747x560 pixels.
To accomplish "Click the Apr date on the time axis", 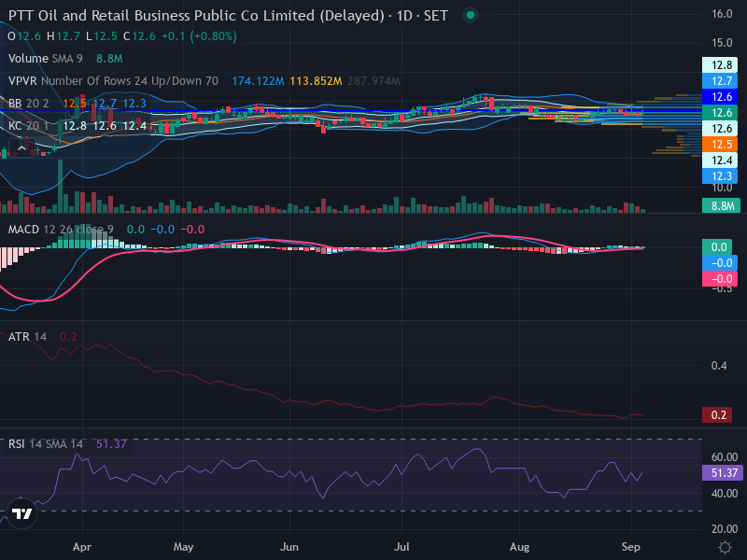I will coord(82,547).
